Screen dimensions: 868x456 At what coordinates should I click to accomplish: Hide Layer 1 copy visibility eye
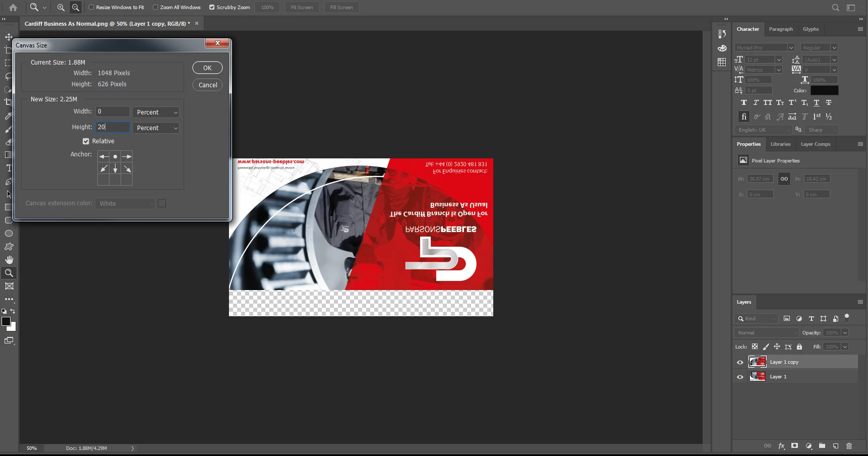(740, 362)
